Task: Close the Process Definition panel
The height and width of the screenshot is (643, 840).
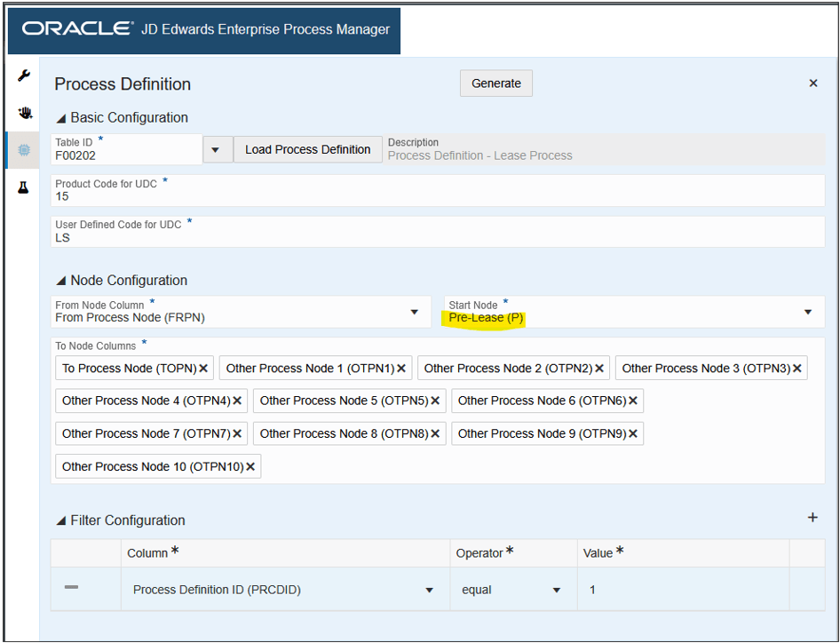Action: (813, 83)
